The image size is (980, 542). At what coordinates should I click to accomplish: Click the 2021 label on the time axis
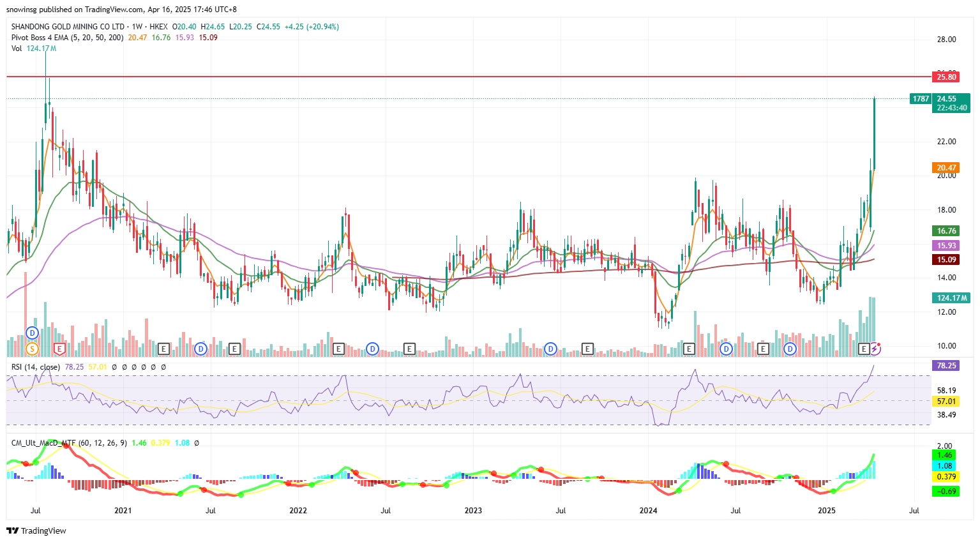pyautogui.click(x=123, y=511)
